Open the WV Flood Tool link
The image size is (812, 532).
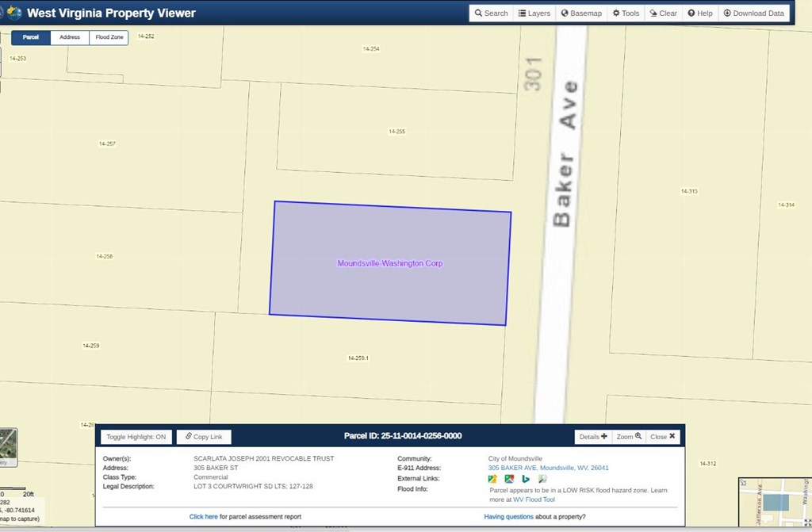[x=534, y=499]
